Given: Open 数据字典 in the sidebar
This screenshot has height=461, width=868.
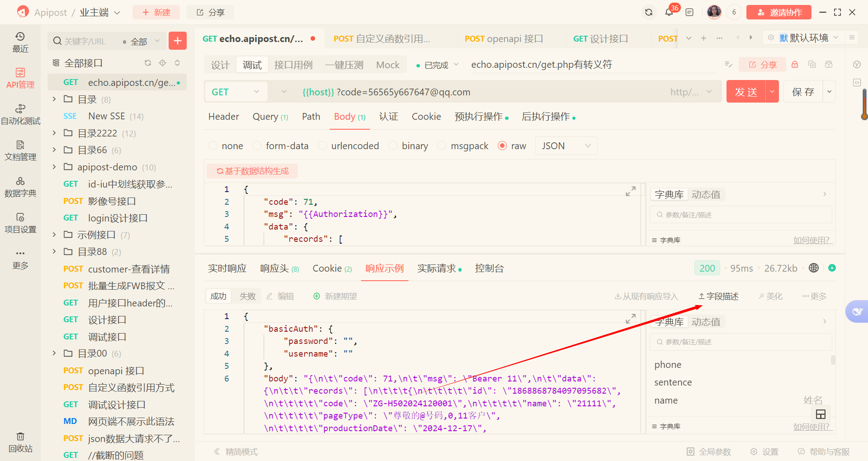Looking at the screenshot, I should pyautogui.click(x=20, y=187).
